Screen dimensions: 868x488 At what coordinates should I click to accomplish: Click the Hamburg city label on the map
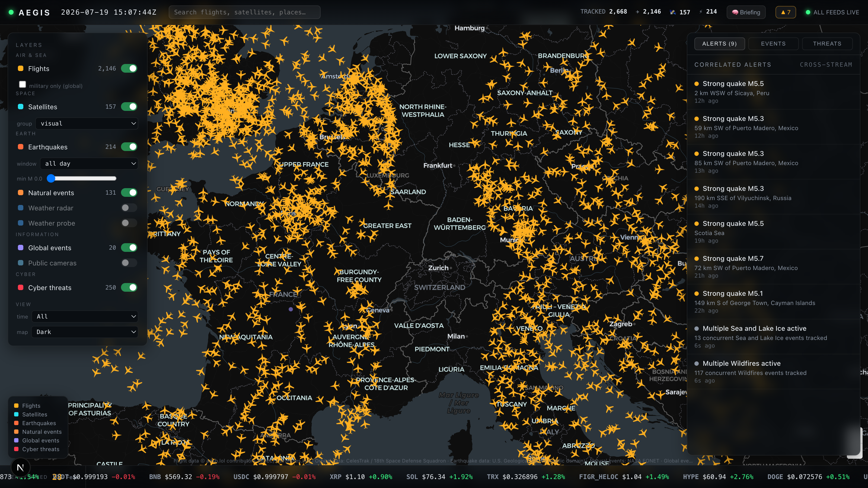pos(469,28)
